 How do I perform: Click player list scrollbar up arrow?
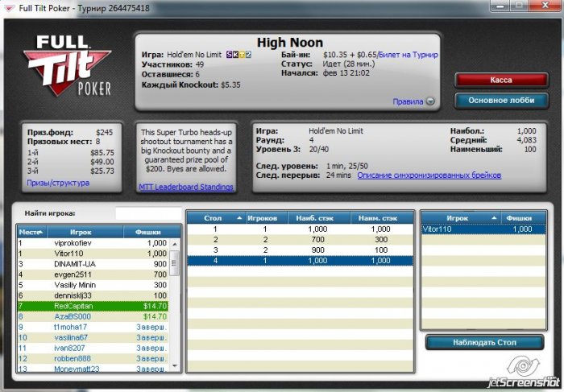click(x=175, y=244)
